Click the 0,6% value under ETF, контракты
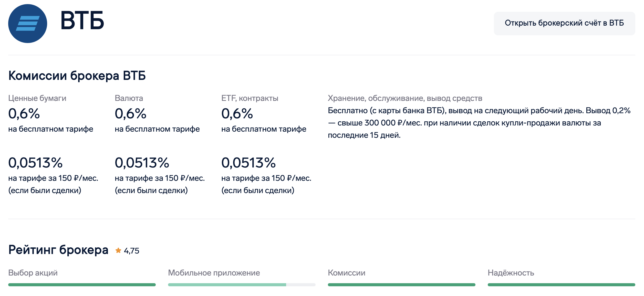The width and height of the screenshot is (644, 296). (237, 113)
